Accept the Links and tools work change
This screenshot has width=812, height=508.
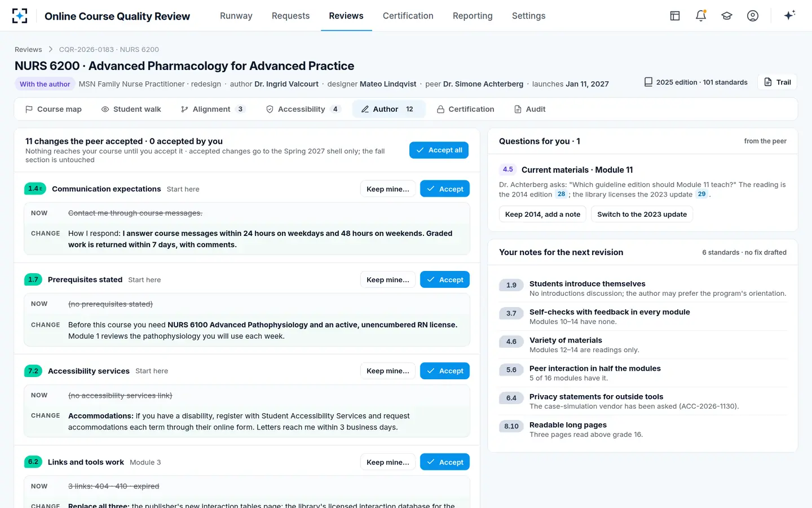[x=445, y=462]
